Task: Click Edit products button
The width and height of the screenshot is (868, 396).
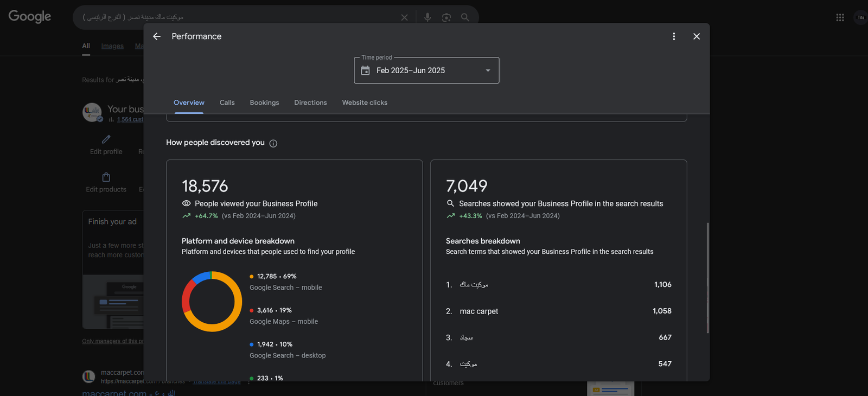Action: [106, 182]
